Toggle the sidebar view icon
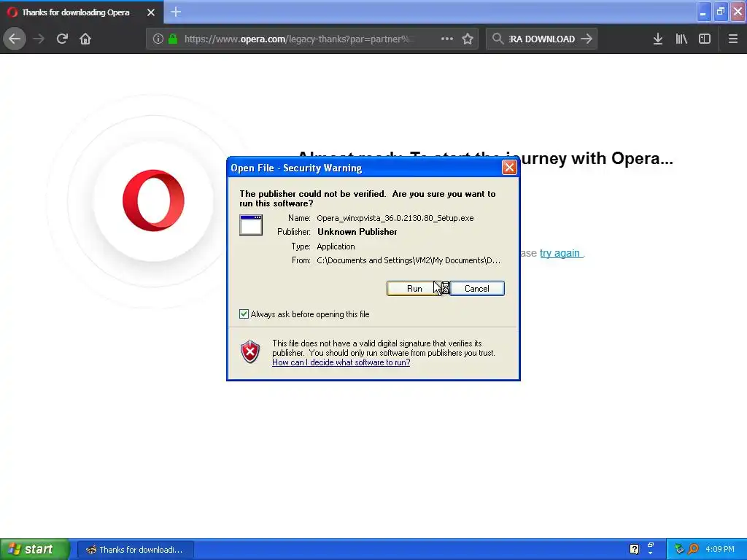Viewport: 747px width, 560px height. [x=705, y=39]
